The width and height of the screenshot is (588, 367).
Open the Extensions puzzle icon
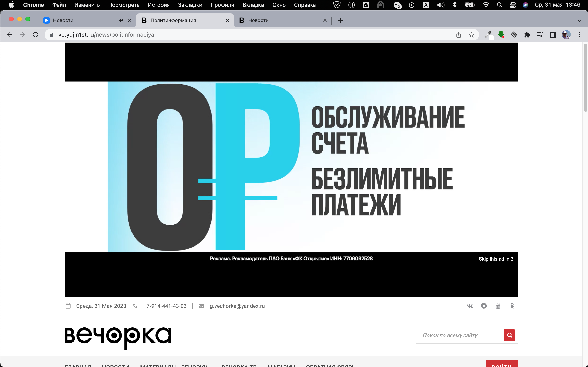(x=527, y=35)
